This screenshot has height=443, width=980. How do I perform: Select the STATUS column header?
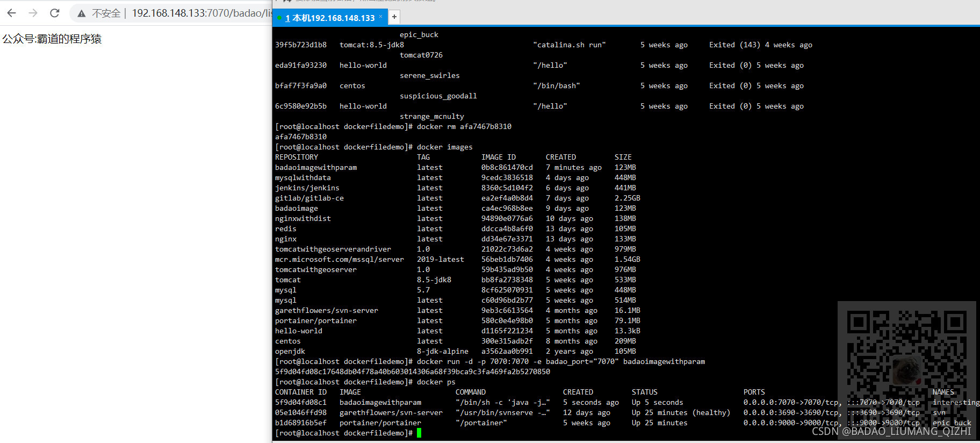645,392
